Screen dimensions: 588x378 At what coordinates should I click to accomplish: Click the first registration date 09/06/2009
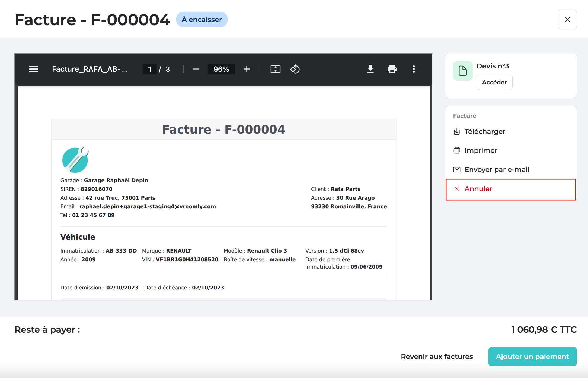[366, 267]
